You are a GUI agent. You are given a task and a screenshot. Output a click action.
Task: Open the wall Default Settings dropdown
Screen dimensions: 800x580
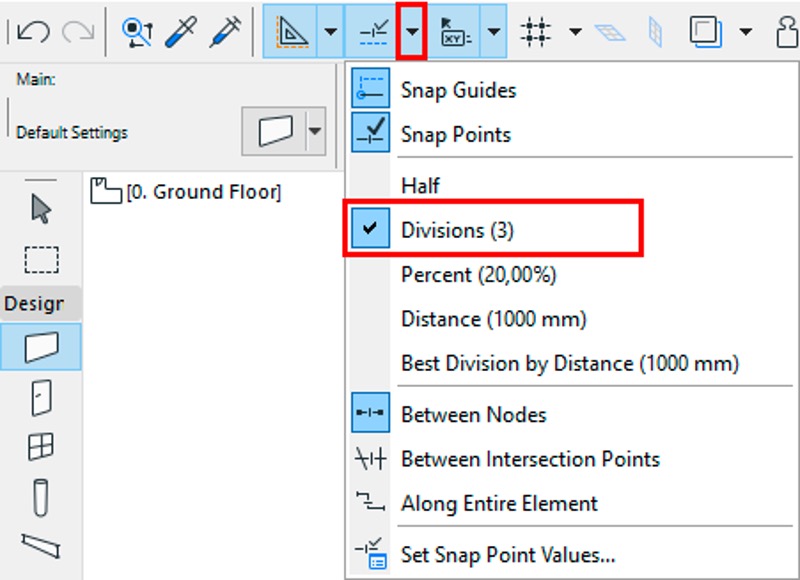tap(315, 131)
